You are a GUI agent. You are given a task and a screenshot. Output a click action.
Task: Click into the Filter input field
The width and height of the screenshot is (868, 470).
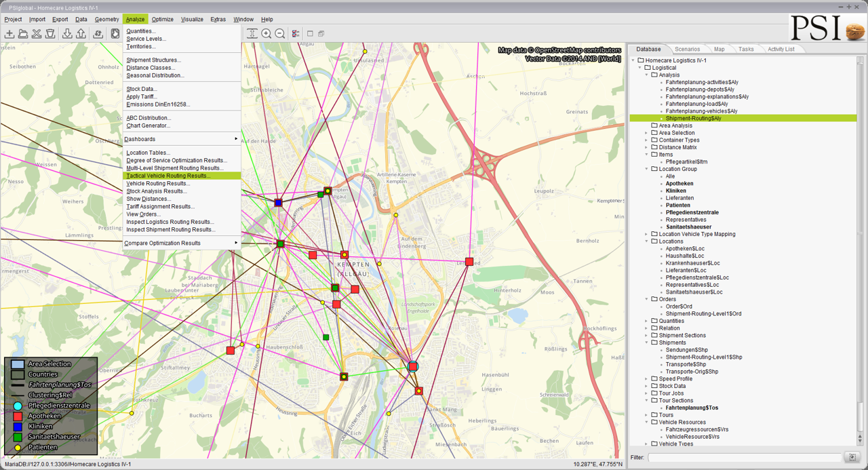(x=745, y=457)
